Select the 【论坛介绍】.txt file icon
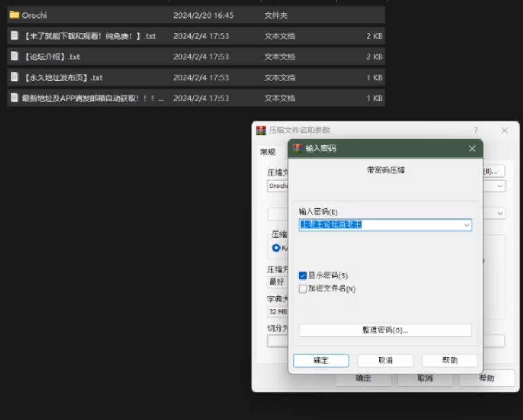Viewport: 523px width, 420px height. point(14,56)
